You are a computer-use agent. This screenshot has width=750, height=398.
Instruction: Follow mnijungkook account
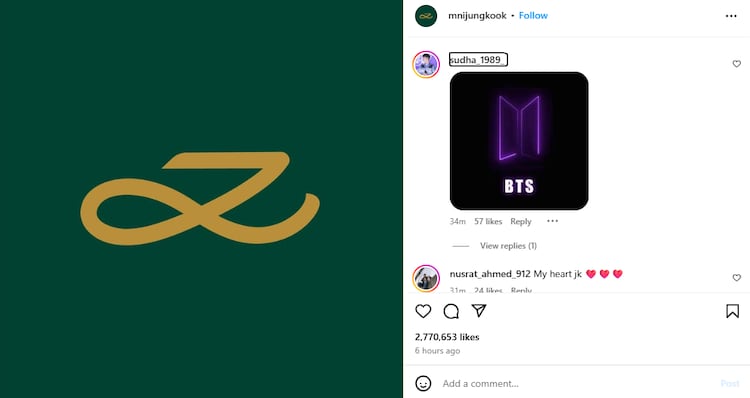(x=533, y=16)
